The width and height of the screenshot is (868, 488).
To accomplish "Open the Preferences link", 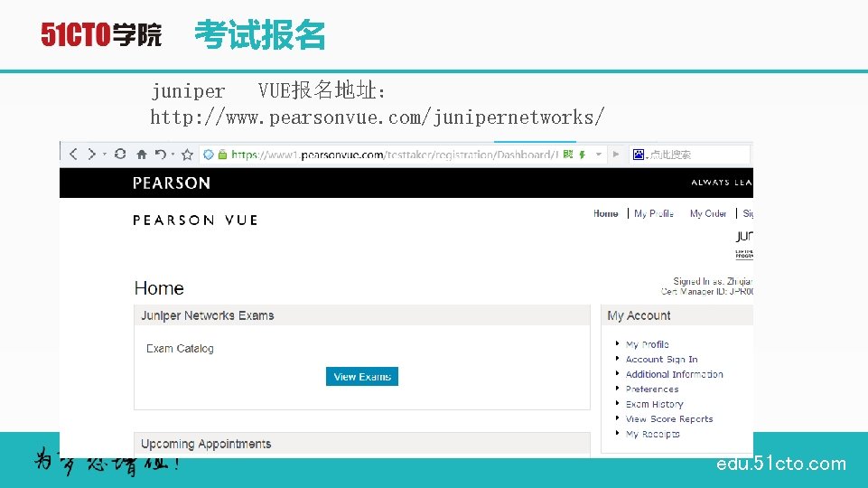I will click(652, 389).
